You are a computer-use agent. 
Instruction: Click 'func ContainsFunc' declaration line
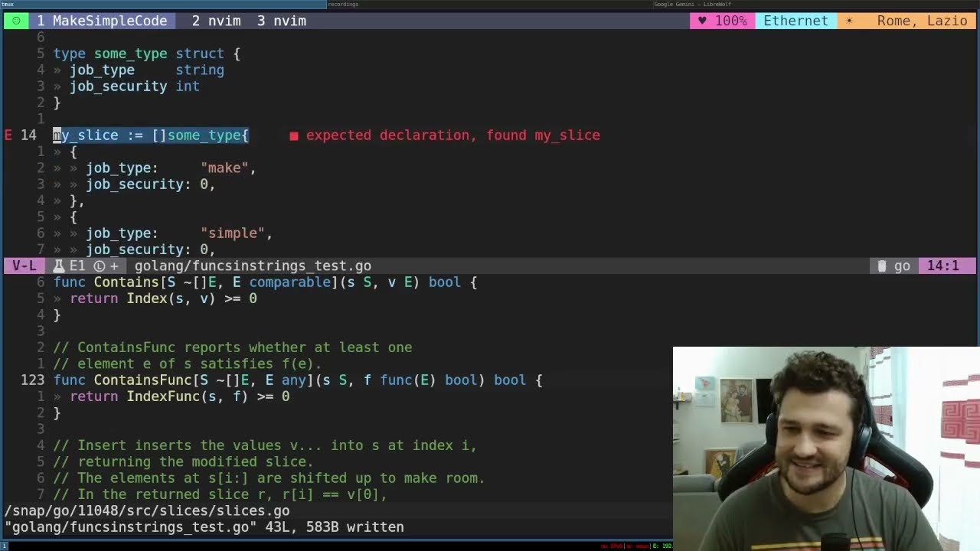[298, 380]
